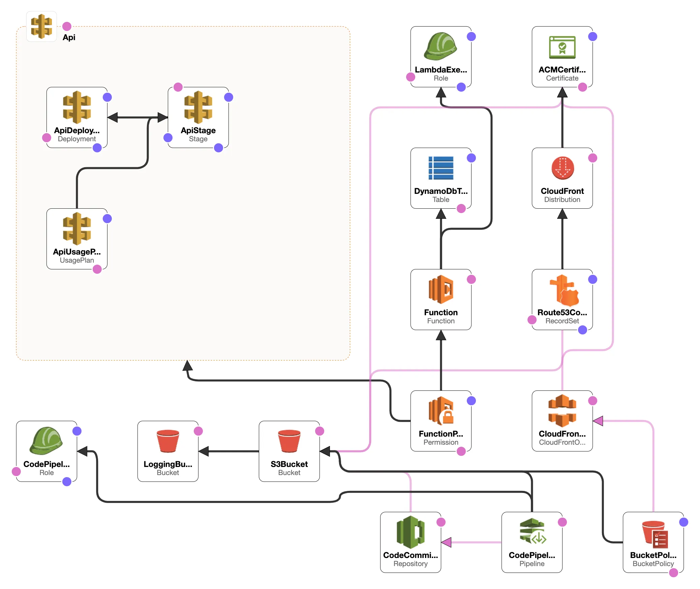Click the Route53 RecordSet icon
Image resolution: width=700 pixels, height=589 pixels.
(x=564, y=290)
